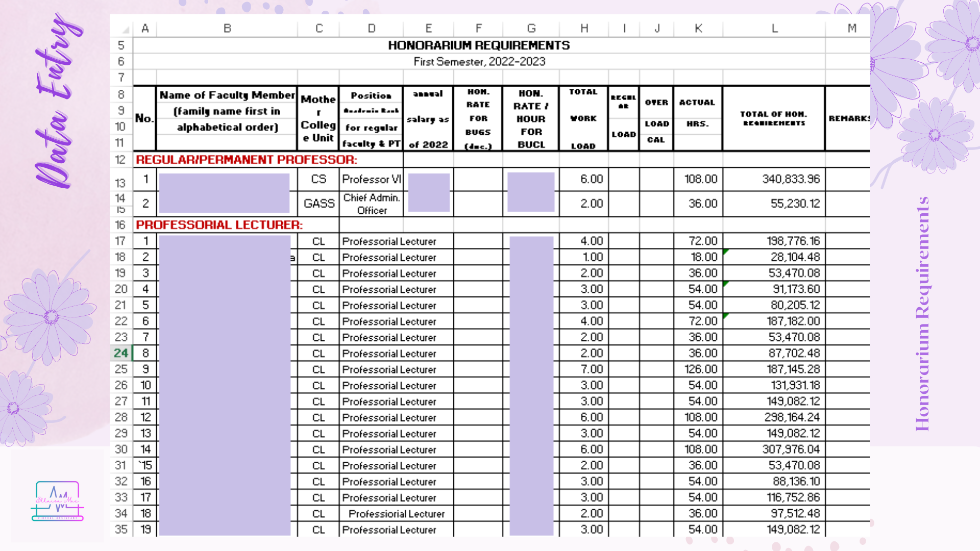Click the TOTAL WORK LOAD header cell
Image resolution: width=980 pixels, height=551 pixels.
click(x=583, y=118)
